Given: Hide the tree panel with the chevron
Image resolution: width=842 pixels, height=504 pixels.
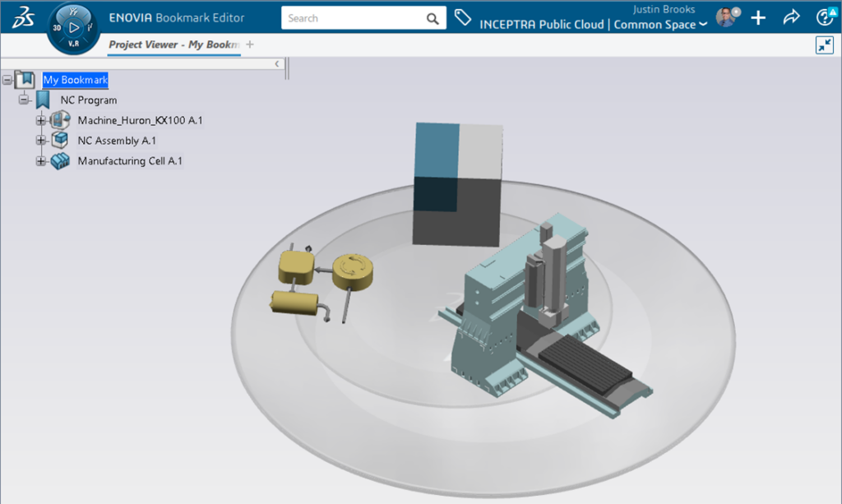Looking at the screenshot, I should [x=277, y=63].
